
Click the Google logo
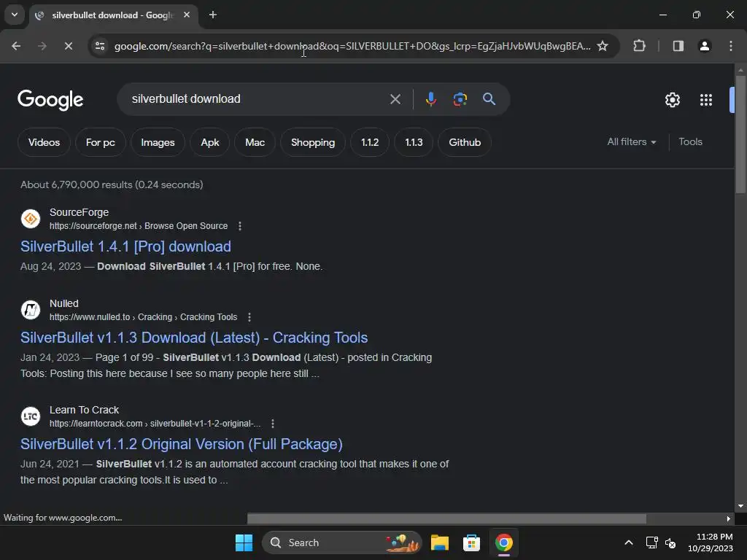click(x=50, y=100)
